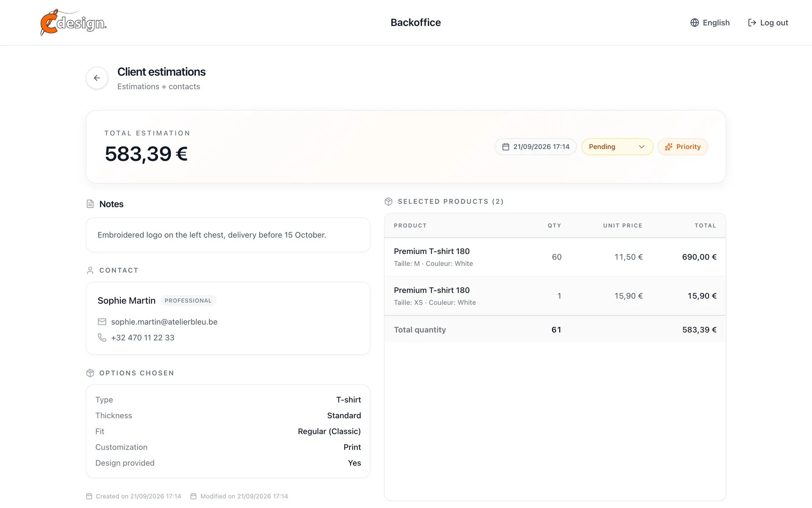The height and width of the screenshot is (508, 812).
Task: Click the Total quantity value 61
Action: (556, 330)
